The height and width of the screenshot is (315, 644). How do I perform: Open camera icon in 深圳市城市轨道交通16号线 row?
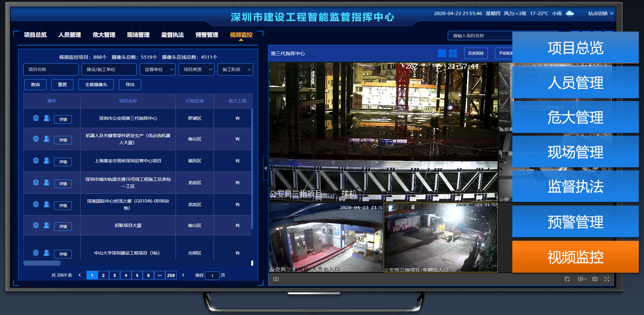(36, 182)
